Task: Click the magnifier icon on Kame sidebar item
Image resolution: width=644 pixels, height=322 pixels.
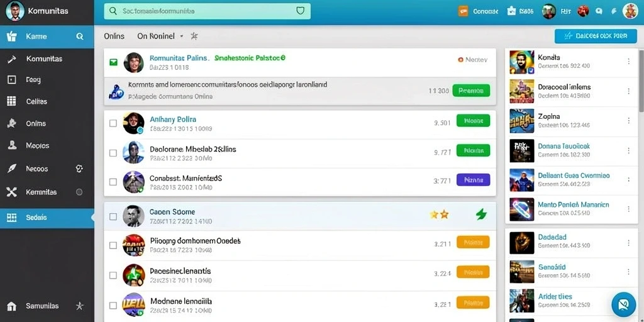Action: coord(80,36)
